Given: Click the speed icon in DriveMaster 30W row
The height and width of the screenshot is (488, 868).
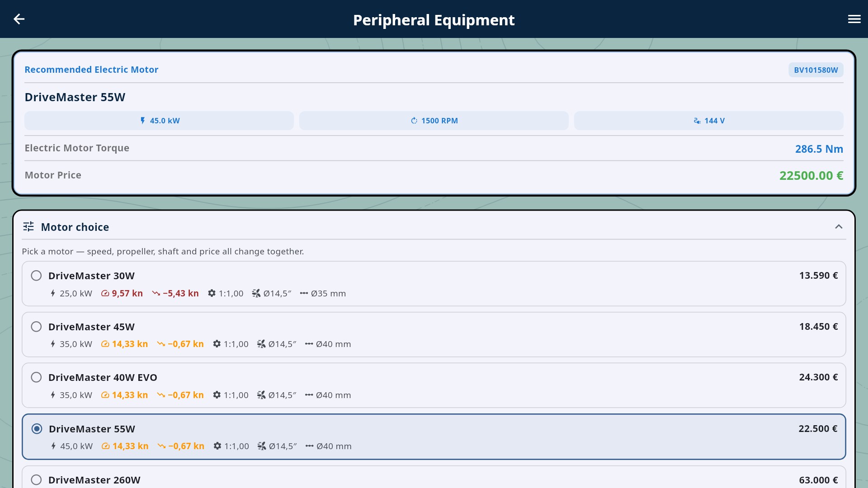Looking at the screenshot, I should [x=105, y=293].
